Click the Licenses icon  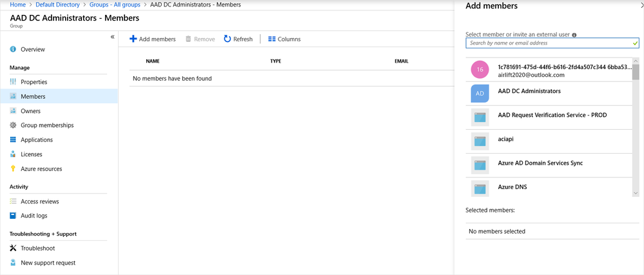[13, 154]
